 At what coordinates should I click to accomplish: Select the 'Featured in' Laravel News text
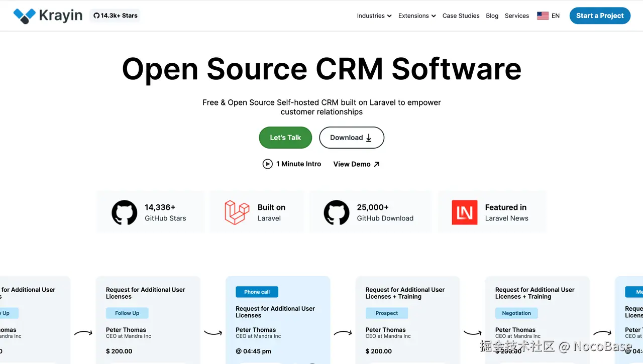click(506, 207)
